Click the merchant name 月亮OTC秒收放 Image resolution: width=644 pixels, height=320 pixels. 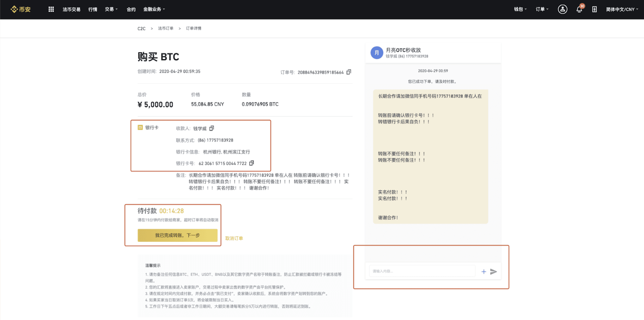[404, 50]
